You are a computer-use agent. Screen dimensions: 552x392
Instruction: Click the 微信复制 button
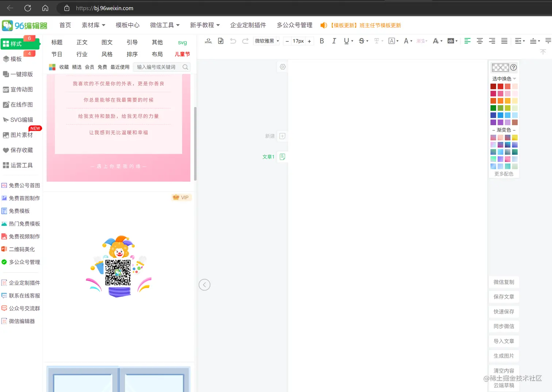pyautogui.click(x=504, y=282)
